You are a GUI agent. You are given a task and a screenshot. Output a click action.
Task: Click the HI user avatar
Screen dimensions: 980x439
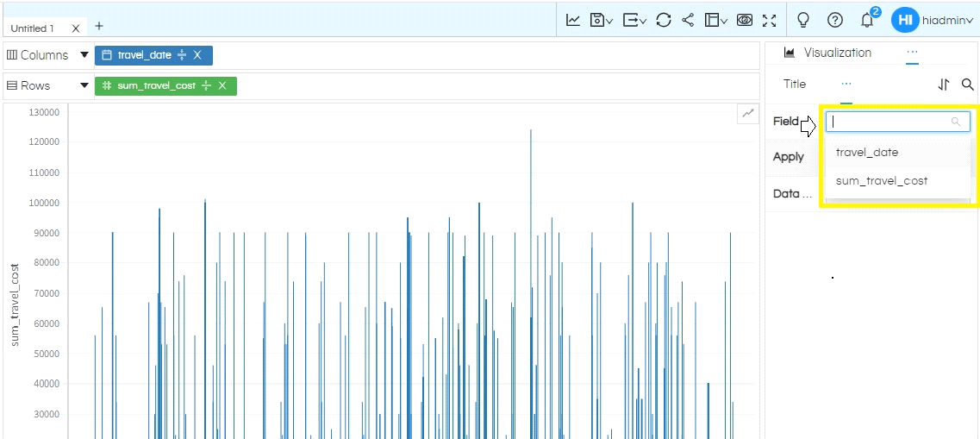coord(904,20)
